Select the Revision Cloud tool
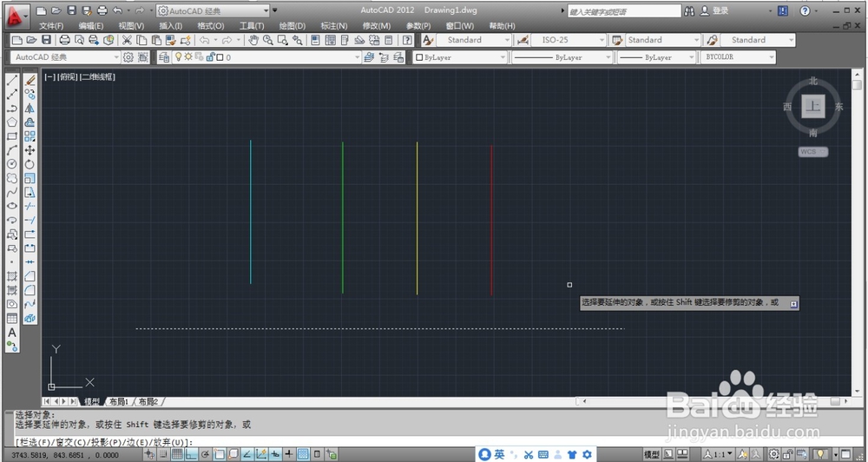This screenshot has width=868, height=462. click(x=11, y=178)
